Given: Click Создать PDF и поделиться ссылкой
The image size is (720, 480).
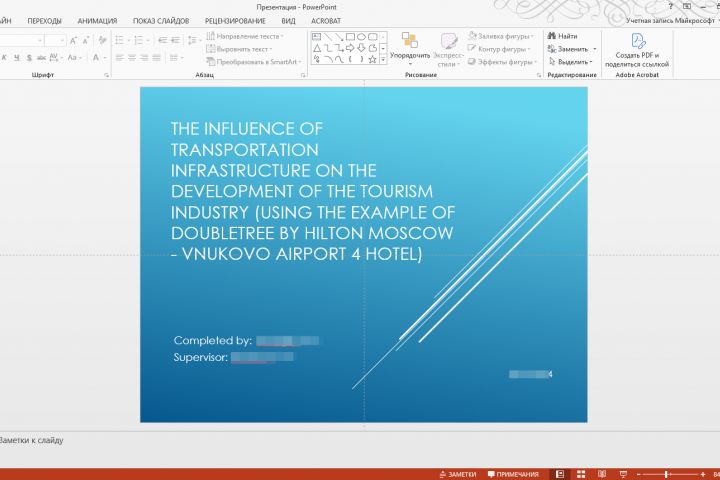Looking at the screenshot, I should [637, 50].
